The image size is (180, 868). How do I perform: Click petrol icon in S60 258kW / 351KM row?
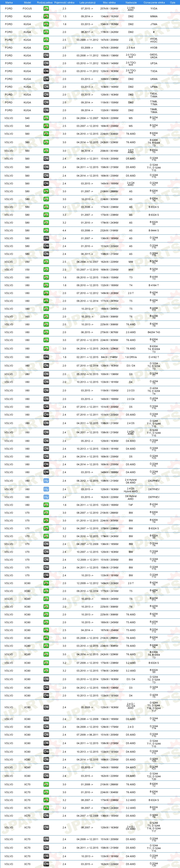(x=46, y=151)
